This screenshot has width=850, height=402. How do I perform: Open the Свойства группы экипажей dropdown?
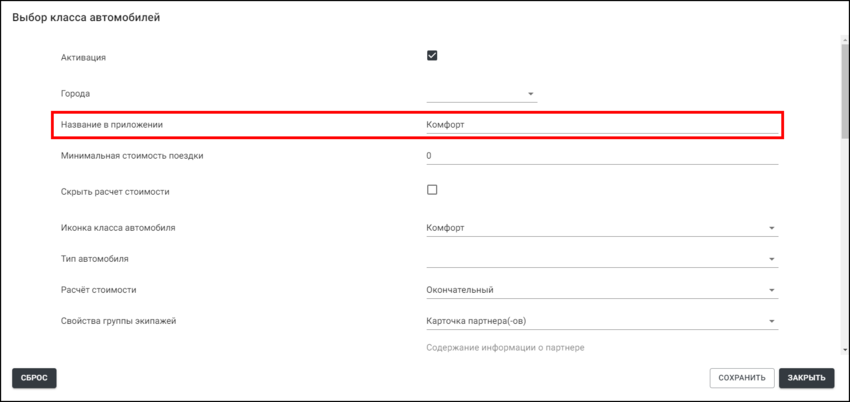601,321
